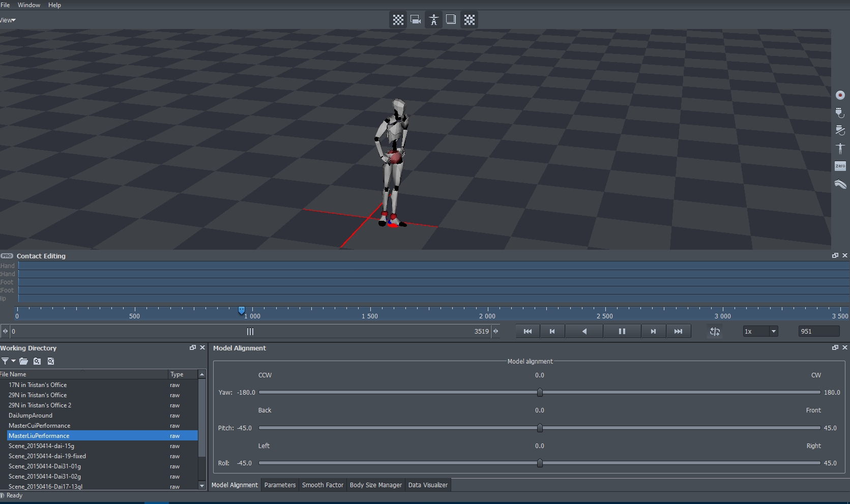The image size is (850, 504).
Task: Open the View dropdown in the viewport
Action: (8, 20)
